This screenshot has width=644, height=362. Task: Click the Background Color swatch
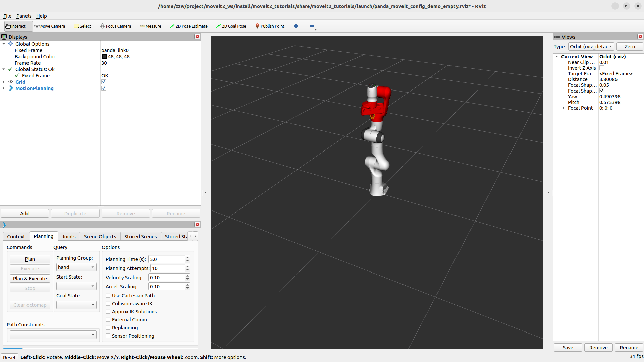coord(104,57)
